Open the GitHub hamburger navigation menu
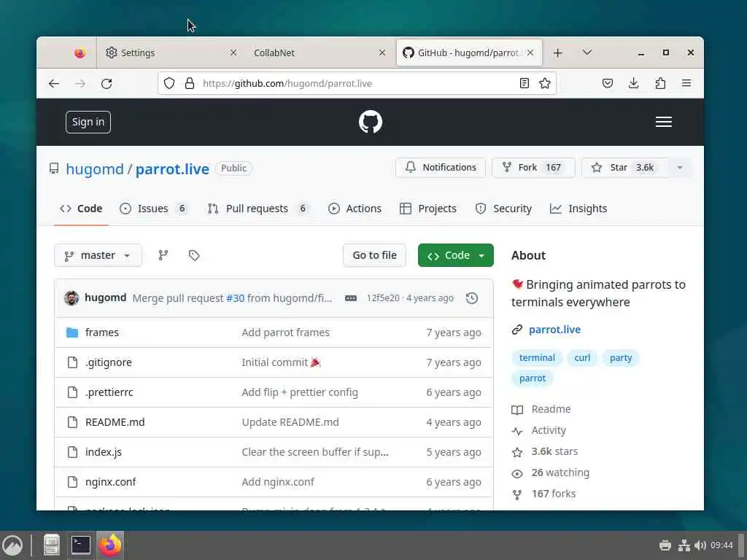The height and width of the screenshot is (560, 747). coord(663,122)
